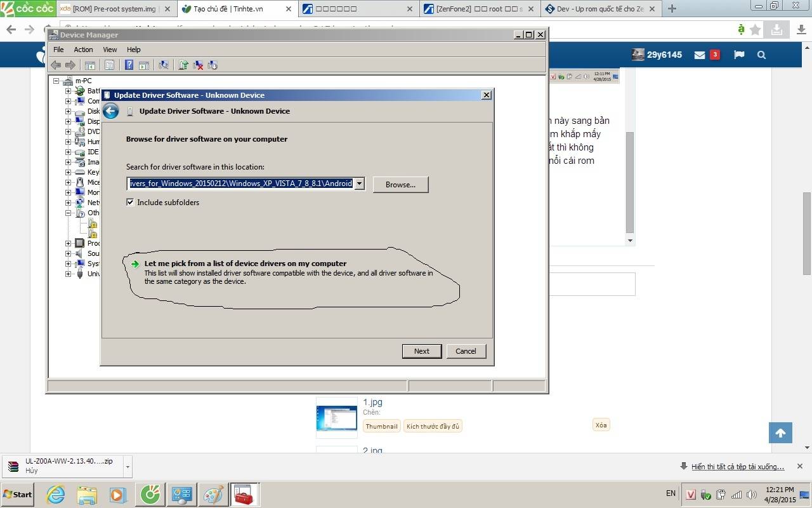This screenshot has height=508, width=812.
Task: Expand the DVD drives tree node
Action: [68, 131]
